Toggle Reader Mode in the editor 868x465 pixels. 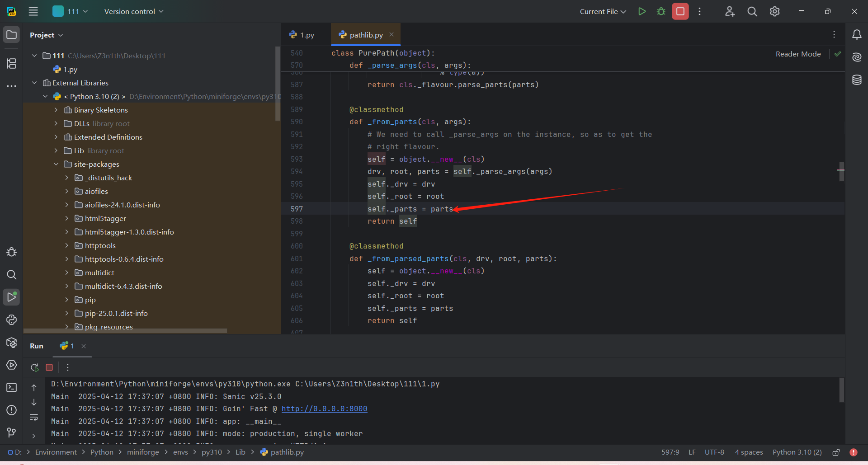coord(798,54)
